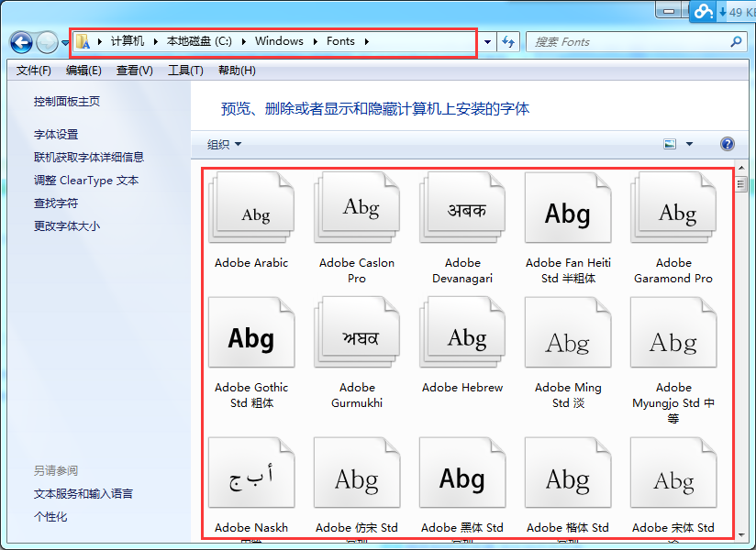Refresh the Fonts folder view

(x=508, y=42)
